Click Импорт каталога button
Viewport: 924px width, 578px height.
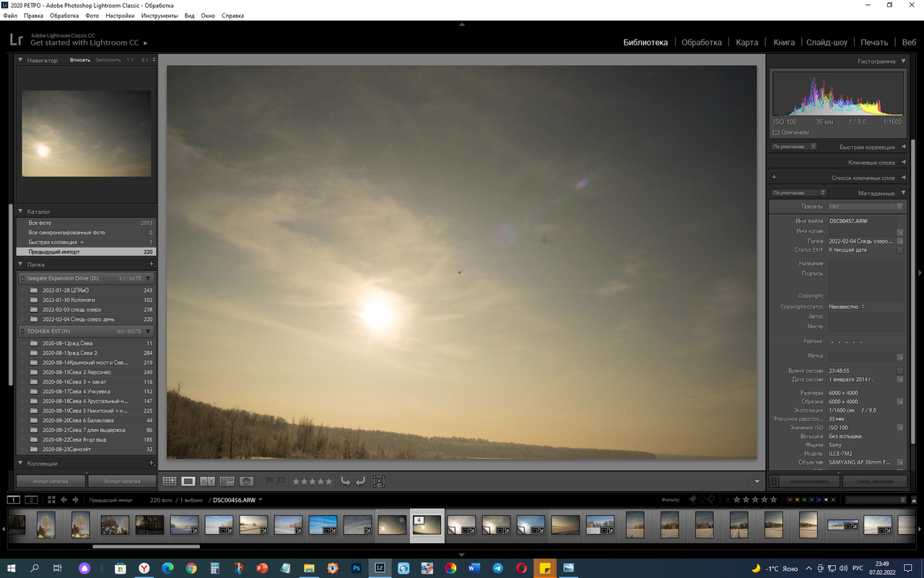pos(51,481)
